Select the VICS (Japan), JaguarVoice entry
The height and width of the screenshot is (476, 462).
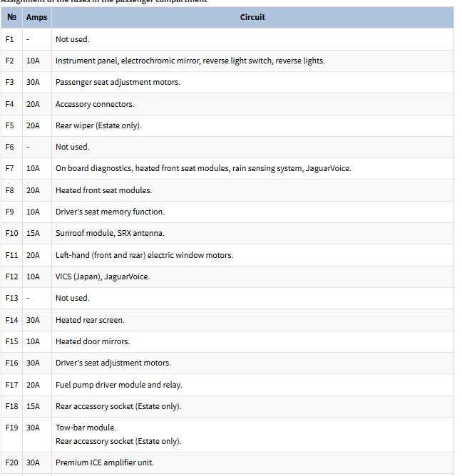(x=103, y=276)
